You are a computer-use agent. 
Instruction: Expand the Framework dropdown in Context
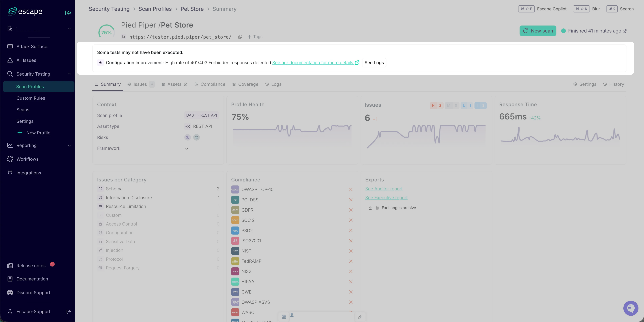click(x=186, y=149)
